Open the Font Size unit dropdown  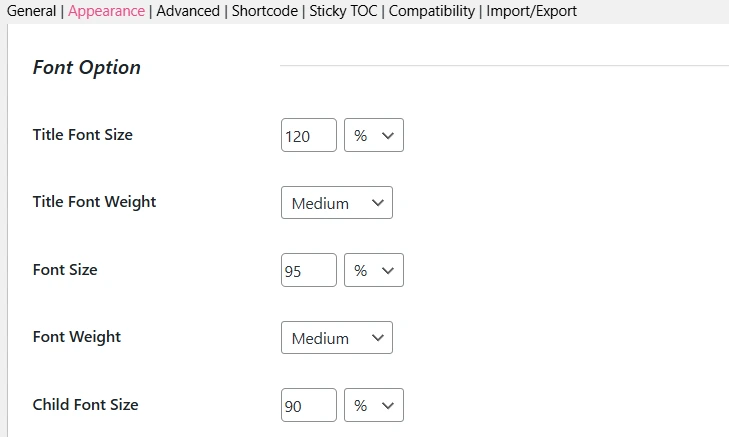[x=374, y=270]
